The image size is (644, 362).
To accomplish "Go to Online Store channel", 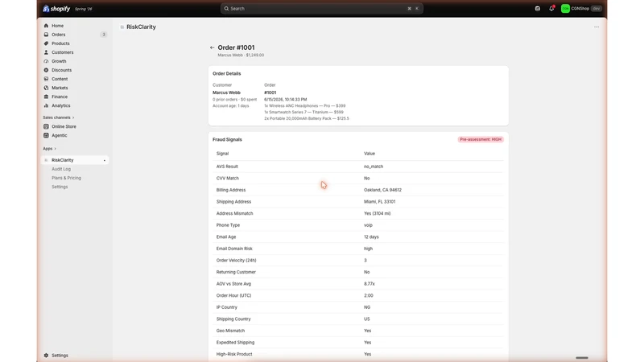I will [x=64, y=126].
